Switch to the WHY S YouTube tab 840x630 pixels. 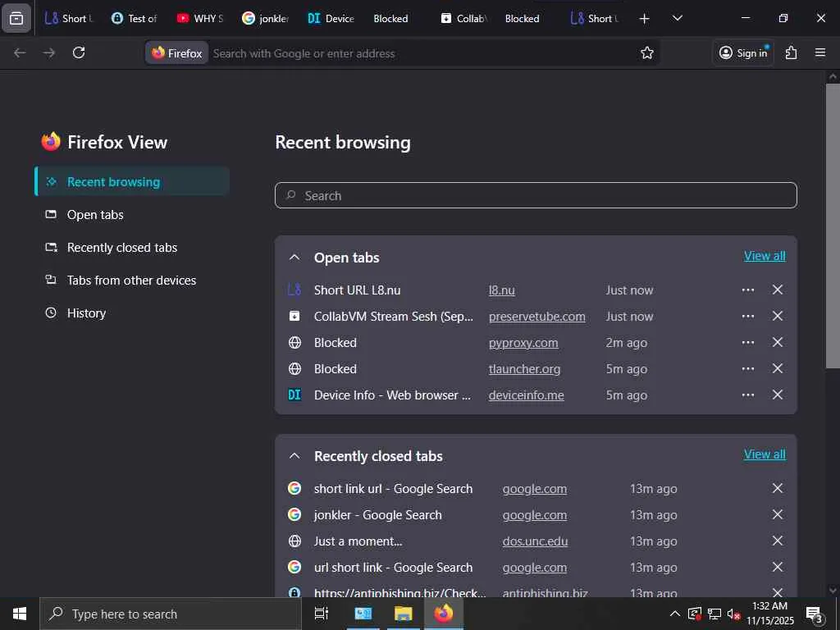point(200,19)
